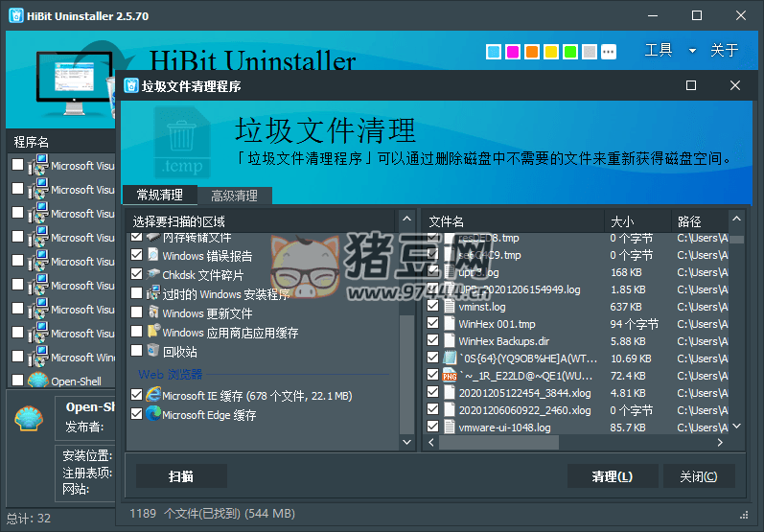Click the Recycle Bin (回收站) icon
This screenshot has height=532, width=764.
152,351
